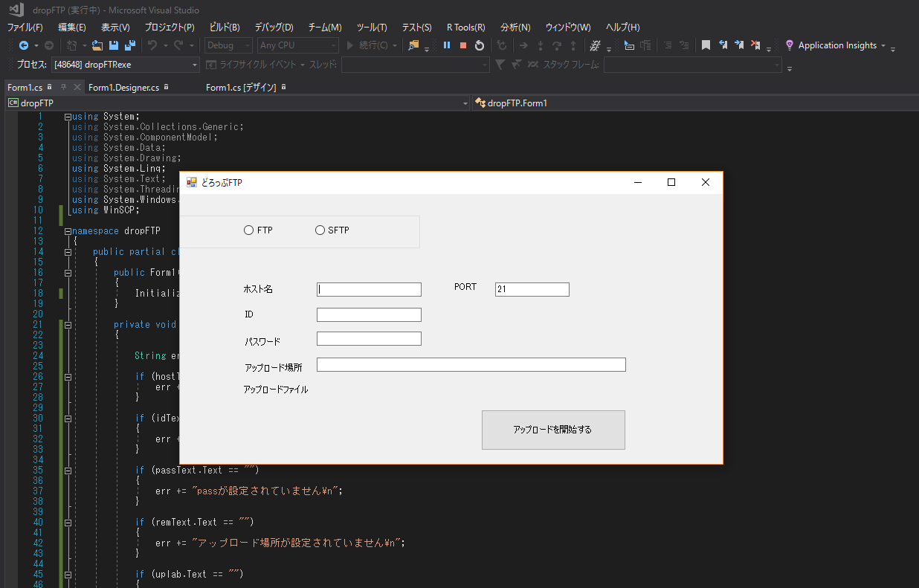The height and width of the screenshot is (588, 919).
Task: Open the デバッグ(D) menu
Action: pos(274,28)
